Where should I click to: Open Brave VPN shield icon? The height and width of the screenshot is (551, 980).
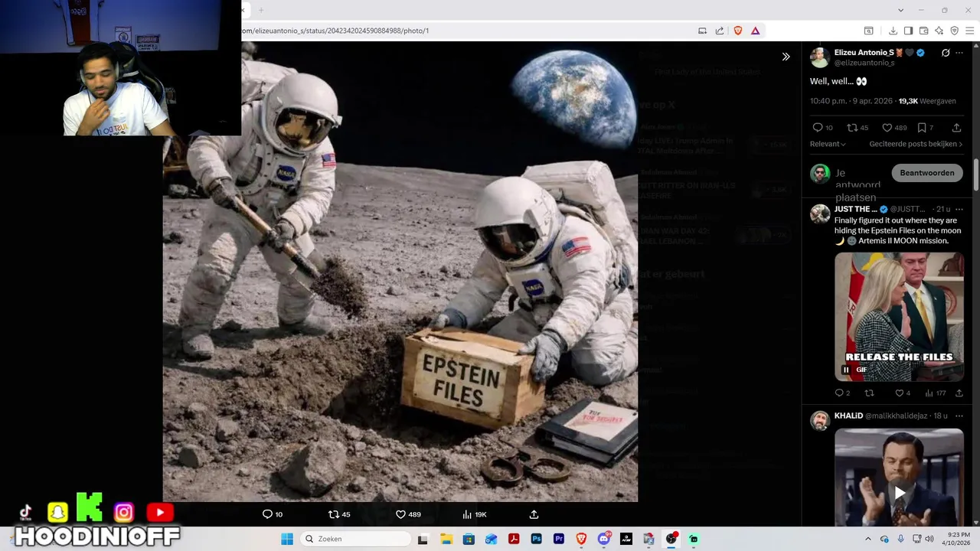pyautogui.click(x=955, y=31)
